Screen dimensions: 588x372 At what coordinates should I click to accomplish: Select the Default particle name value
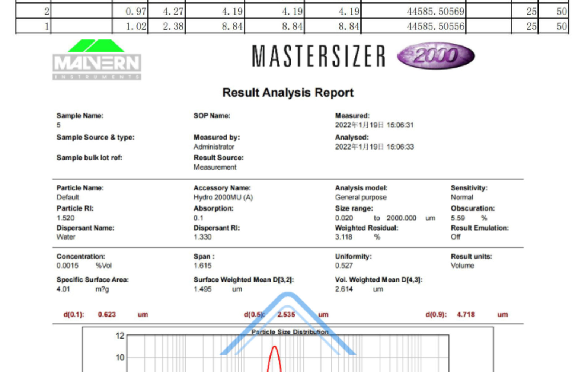68,197
